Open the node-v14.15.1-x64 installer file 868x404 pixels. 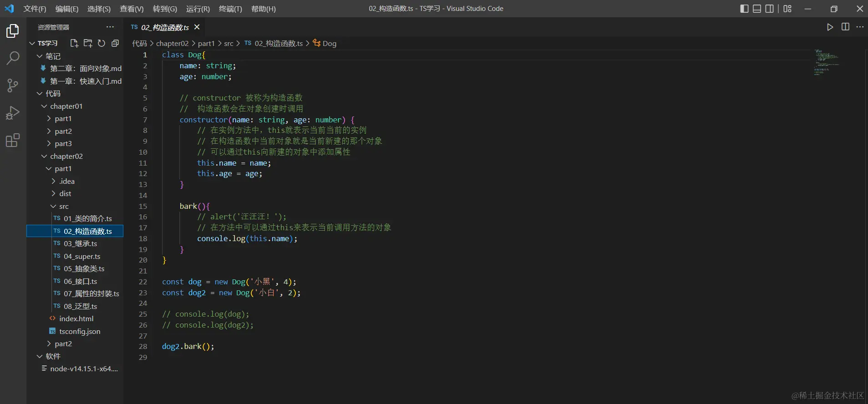[84, 369]
